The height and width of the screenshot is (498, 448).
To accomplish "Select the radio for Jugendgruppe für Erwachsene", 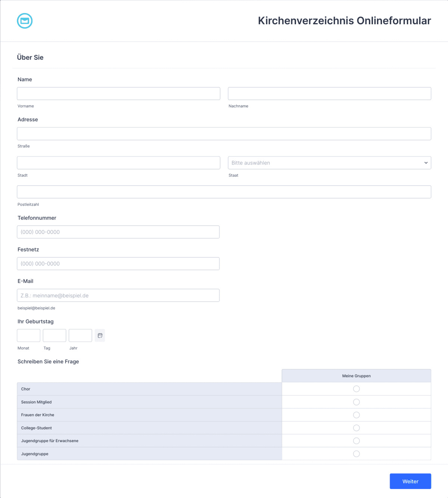I will point(356,441).
